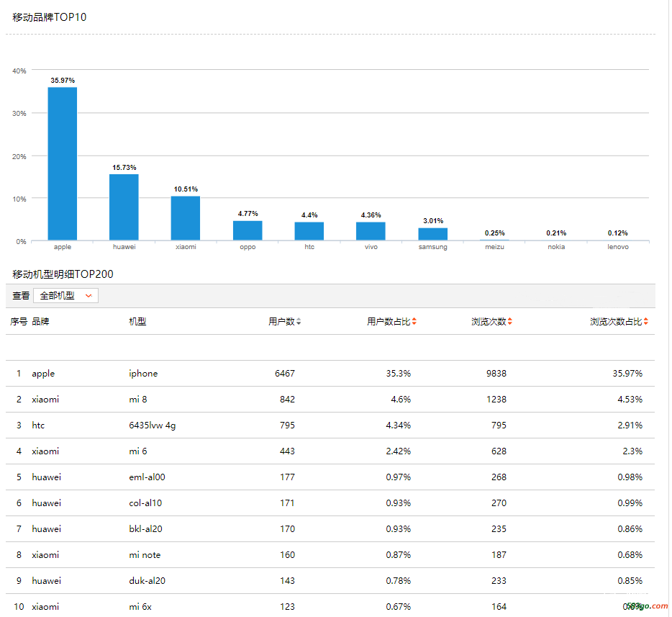Select the bkl-al20 model cell
Screen dimensions: 672x617
pos(146,528)
